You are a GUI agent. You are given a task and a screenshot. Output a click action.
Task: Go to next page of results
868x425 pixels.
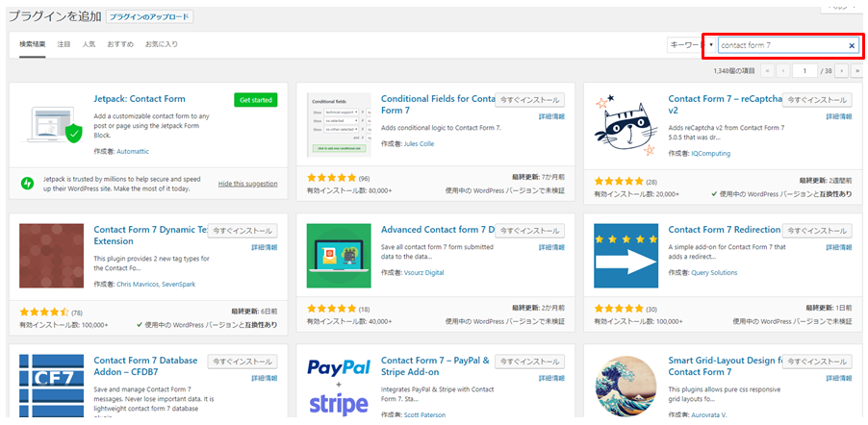[842, 71]
